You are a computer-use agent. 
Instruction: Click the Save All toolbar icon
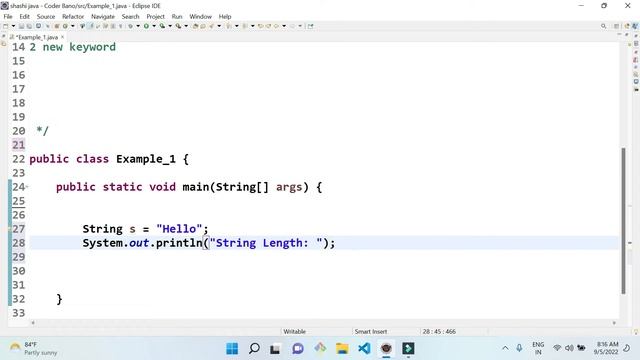click(x=29, y=26)
